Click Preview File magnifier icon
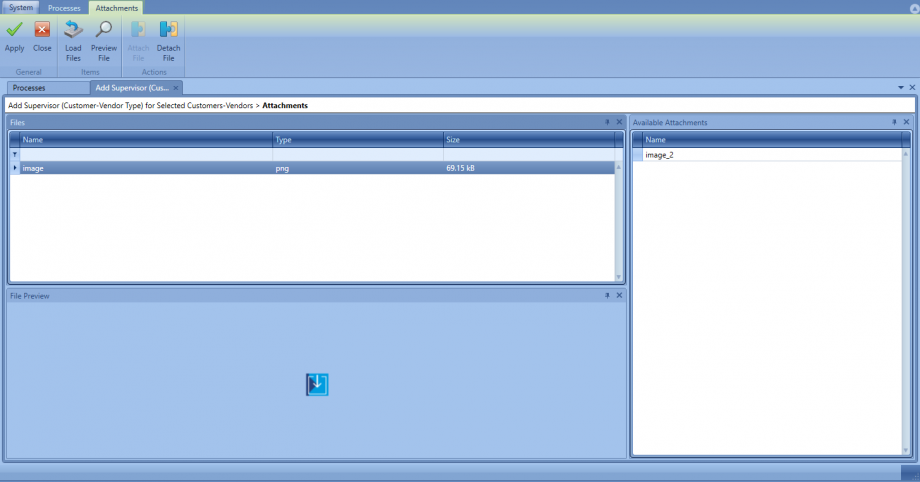This screenshot has height=482, width=920. (104, 29)
